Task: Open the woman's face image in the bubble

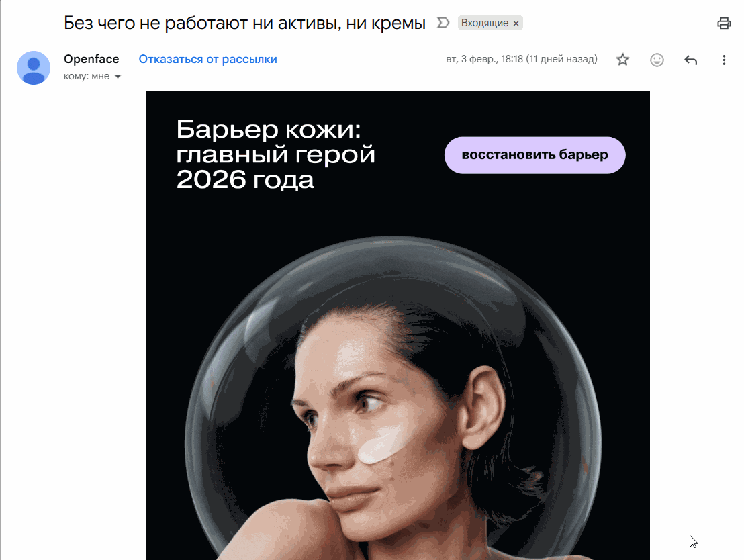Action: tap(394, 398)
